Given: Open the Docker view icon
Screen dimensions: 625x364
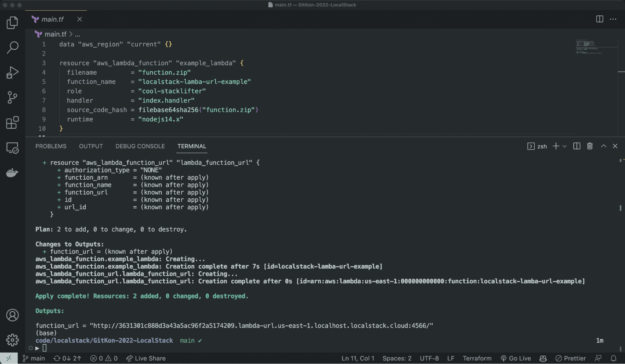Looking at the screenshot, I should [x=12, y=172].
